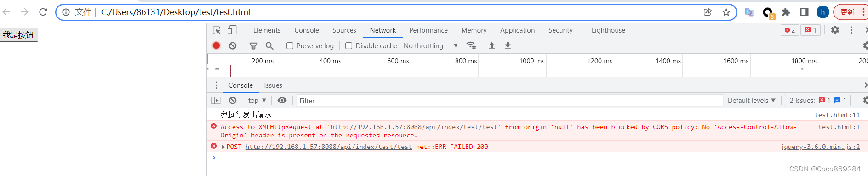Open the POST request URL link
Image resolution: width=868 pixels, height=176 pixels.
tap(329, 147)
